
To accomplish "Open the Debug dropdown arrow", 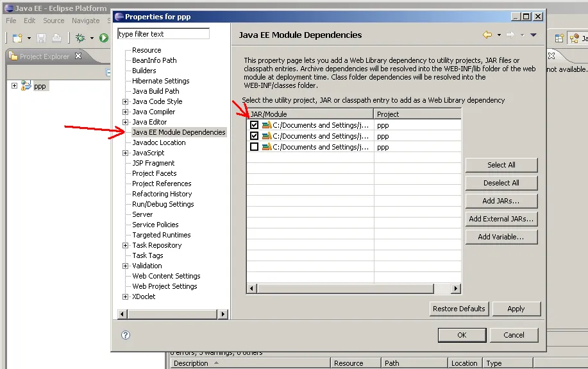I will pos(92,38).
